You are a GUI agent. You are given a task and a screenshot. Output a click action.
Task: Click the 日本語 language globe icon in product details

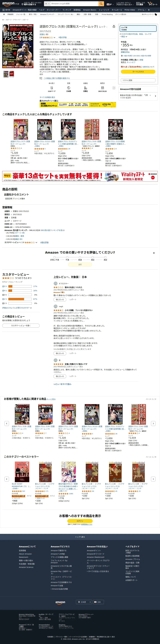pos(69,88)
